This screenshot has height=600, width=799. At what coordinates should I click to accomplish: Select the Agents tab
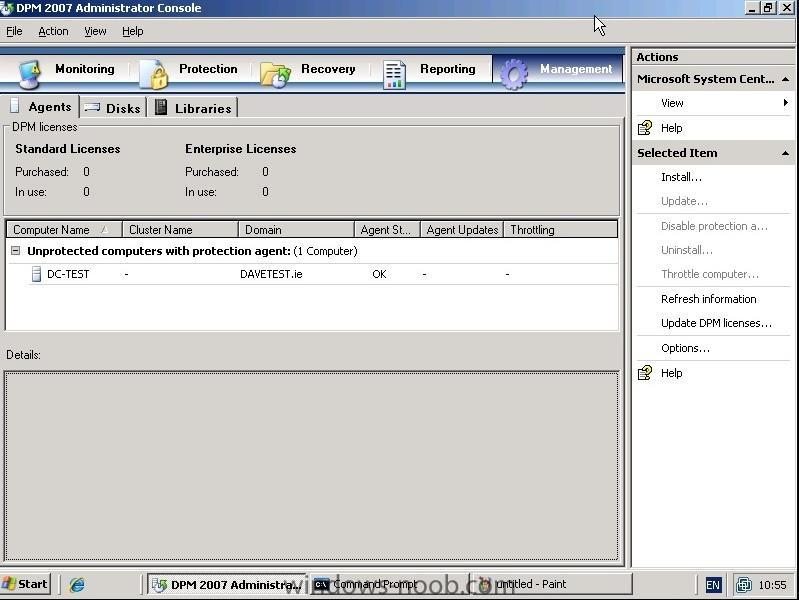41,107
